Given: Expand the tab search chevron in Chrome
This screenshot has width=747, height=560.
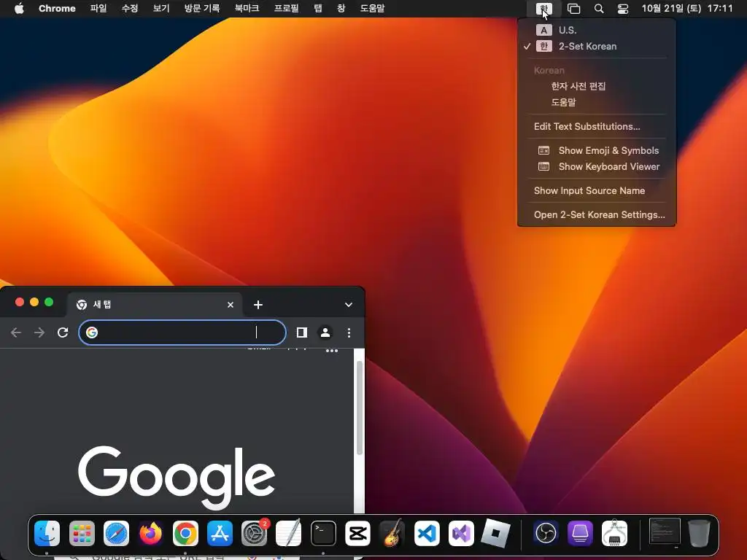Looking at the screenshot, I should coord(349,305).
